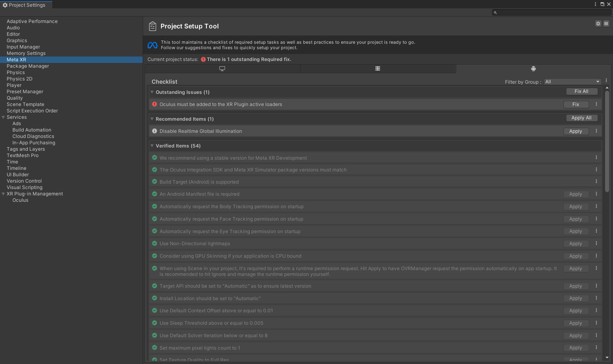The width and height of the screenshot is (613, 364).
Task: Open options menu for Oculus loaders issue
Action: point(596,104)
